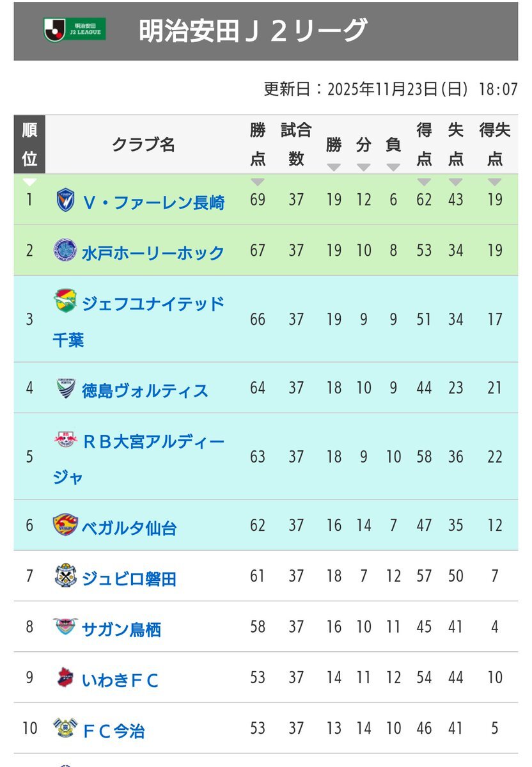
Task: Sort table by 勝 wins column arrow
Action: point(334,168)
